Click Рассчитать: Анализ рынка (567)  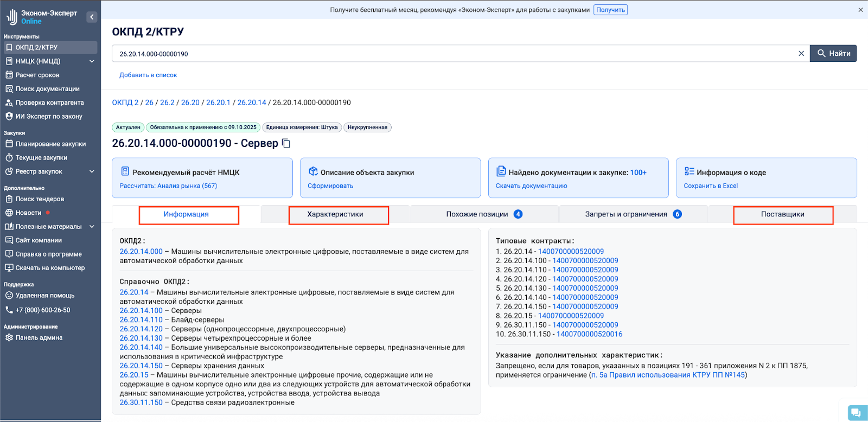coord(168,186)
